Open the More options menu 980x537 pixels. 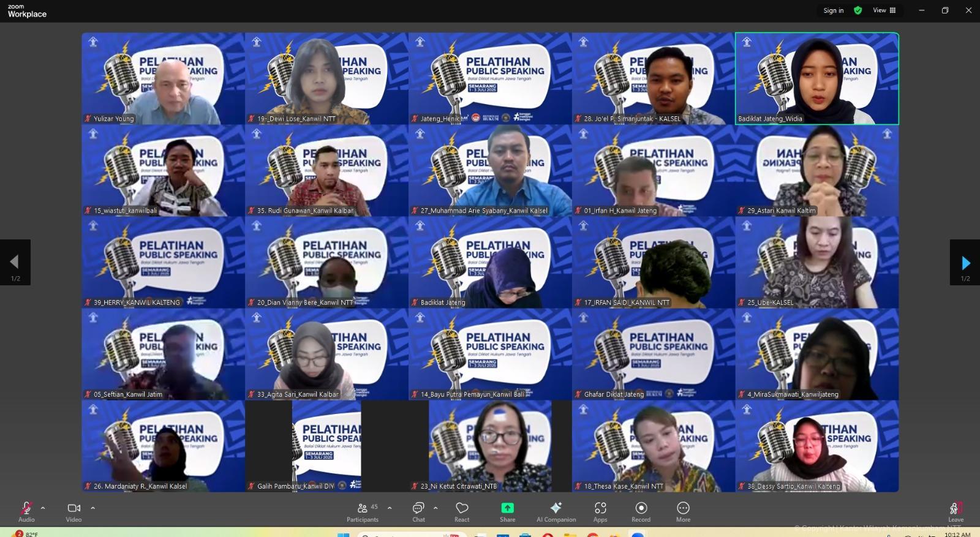click(x=683, y=511)
